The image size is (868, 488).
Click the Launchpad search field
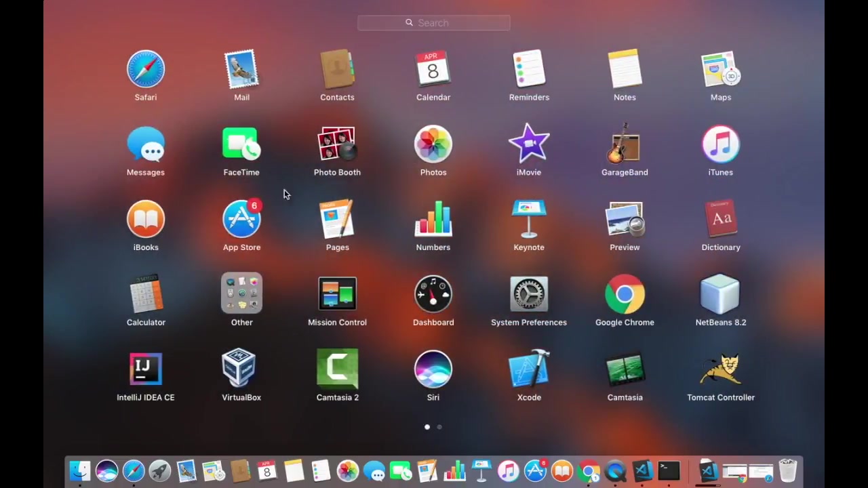(433, 22)
